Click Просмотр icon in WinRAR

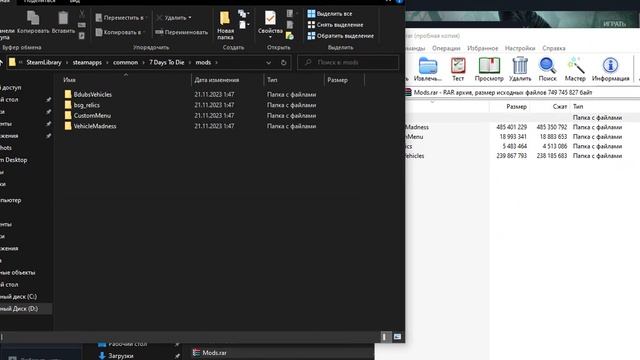489,69
